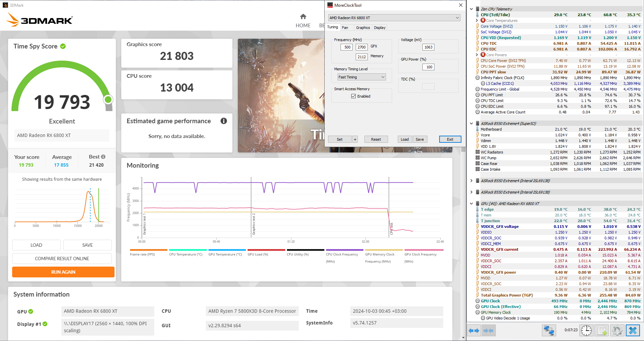Toggle GPU Clock Frequency series in legend
644x341 pixels.
click(x=424, y=256)
